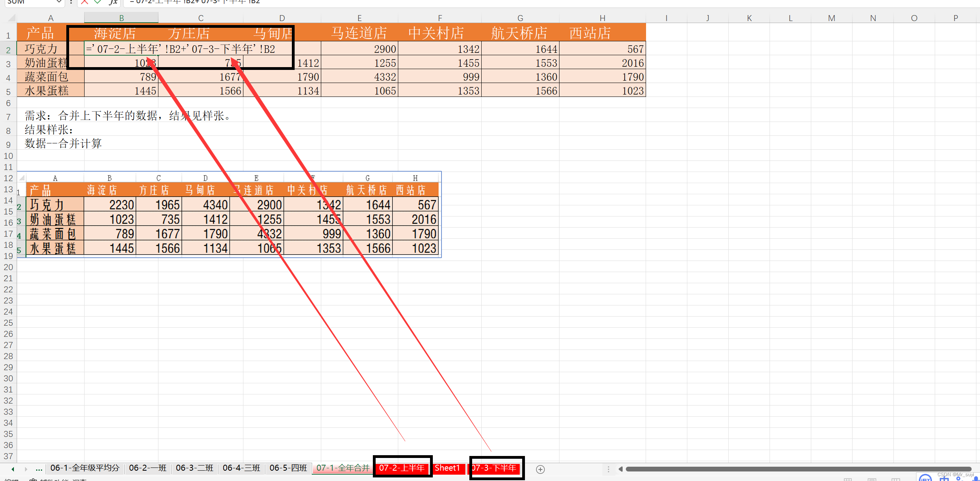
Task: Go to the 06-1-全年级平均分 sheet tab
Action: (85, 468)
